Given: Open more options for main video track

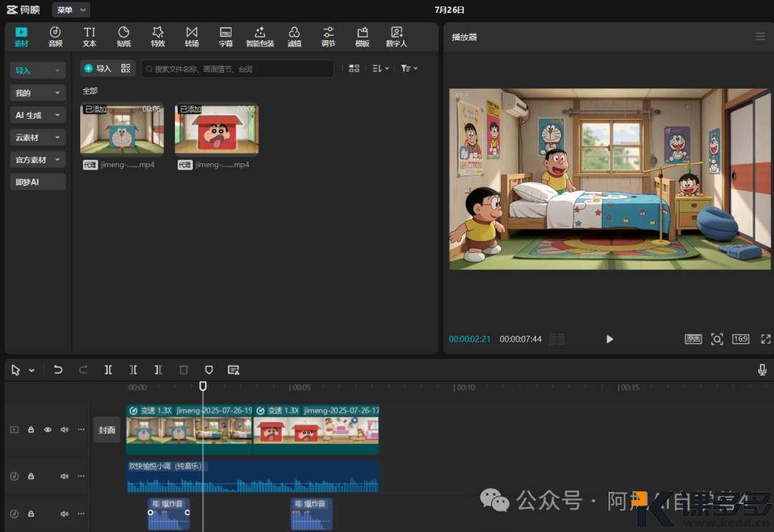Looking at the screenshot, I should point(81,430).
